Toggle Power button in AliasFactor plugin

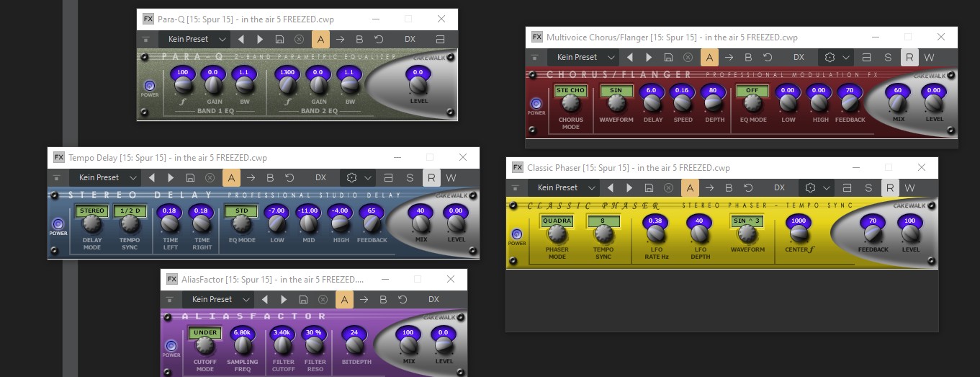tap(171, 346)
